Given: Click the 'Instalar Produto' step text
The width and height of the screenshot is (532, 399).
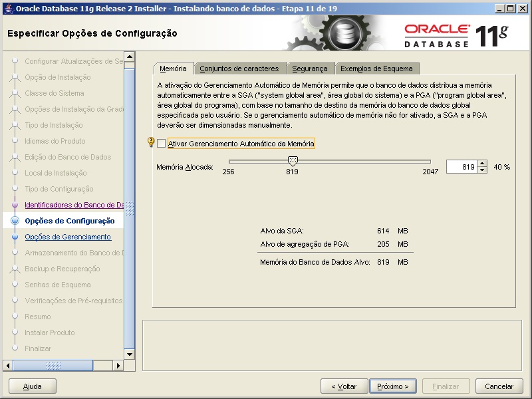Looking at the screenshot, I should coord(50,332).
